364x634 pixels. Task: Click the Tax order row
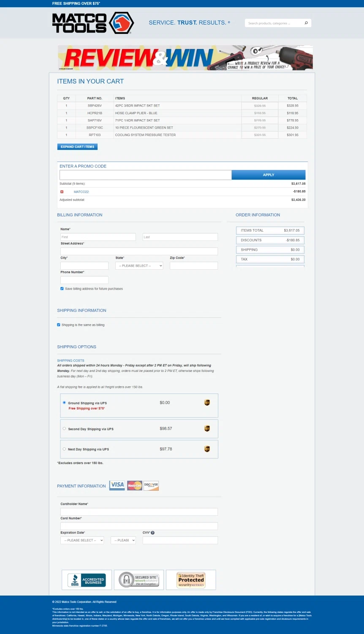(x=270, y=259)
